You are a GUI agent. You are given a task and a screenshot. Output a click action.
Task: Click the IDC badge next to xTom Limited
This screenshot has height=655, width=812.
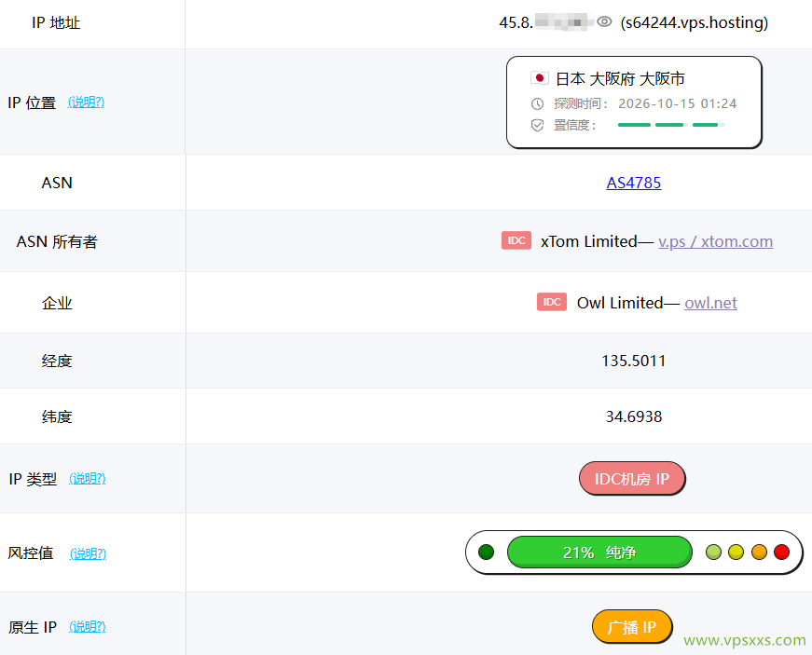pyautogui.click(x=516, y=240)
